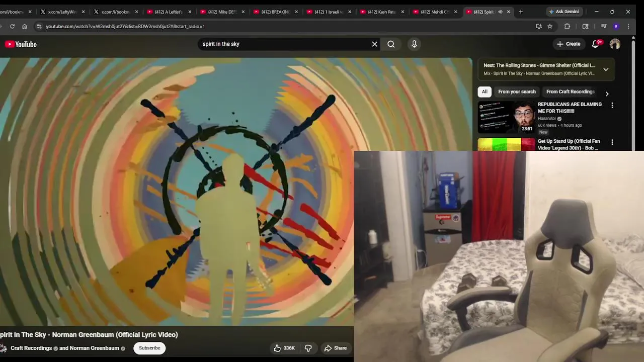644x362 pixels.
Task: Subscribe to the channel
Action: click(x=149, y=348)
